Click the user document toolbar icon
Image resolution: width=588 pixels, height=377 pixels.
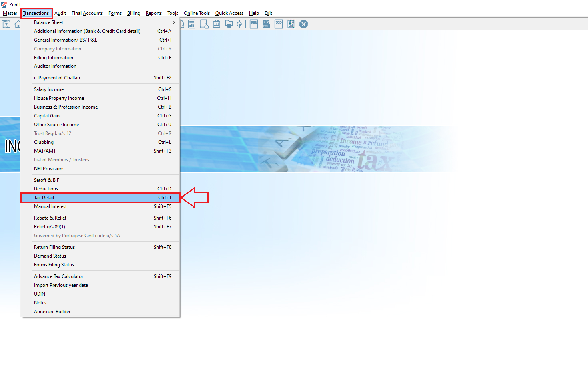click(204, 24)
